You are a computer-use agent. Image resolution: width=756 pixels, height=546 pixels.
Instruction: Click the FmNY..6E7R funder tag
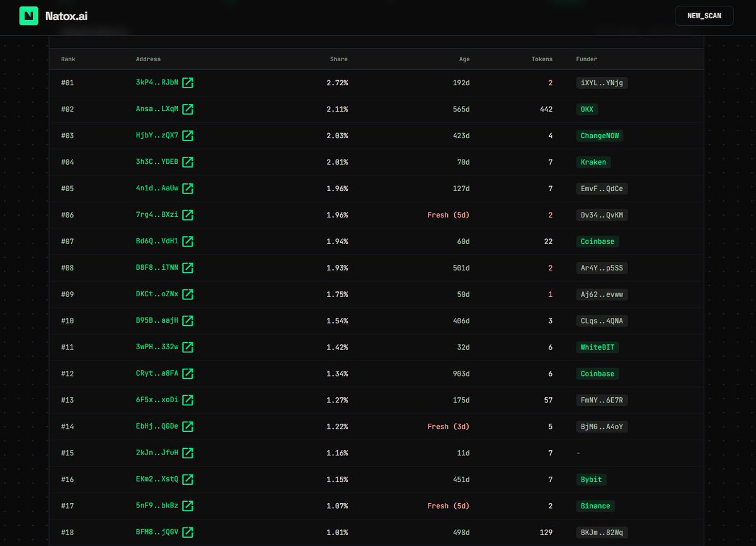(x=602, y=400)
